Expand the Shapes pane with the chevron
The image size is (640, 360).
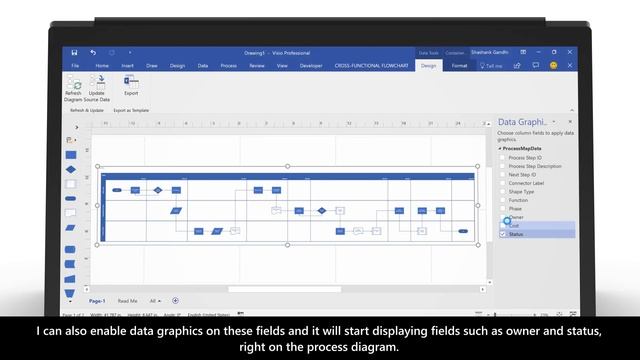(76, 127)
